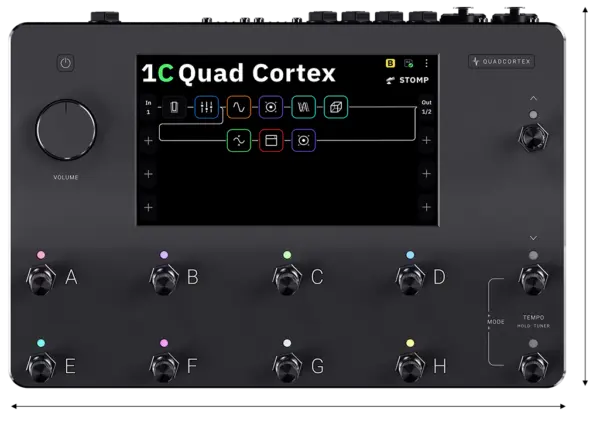Click the TEMPO hold tuner label
The height and width of the screenshot is (423, 600).
tap(533, 321)
